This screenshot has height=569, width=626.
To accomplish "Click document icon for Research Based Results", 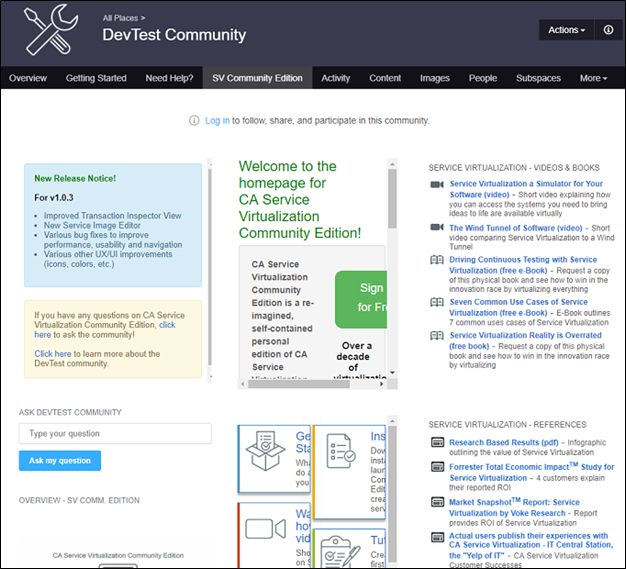I will (438, 442).
